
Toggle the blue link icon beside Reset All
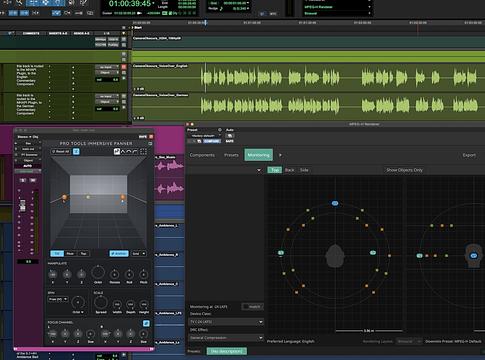point(76,152)
